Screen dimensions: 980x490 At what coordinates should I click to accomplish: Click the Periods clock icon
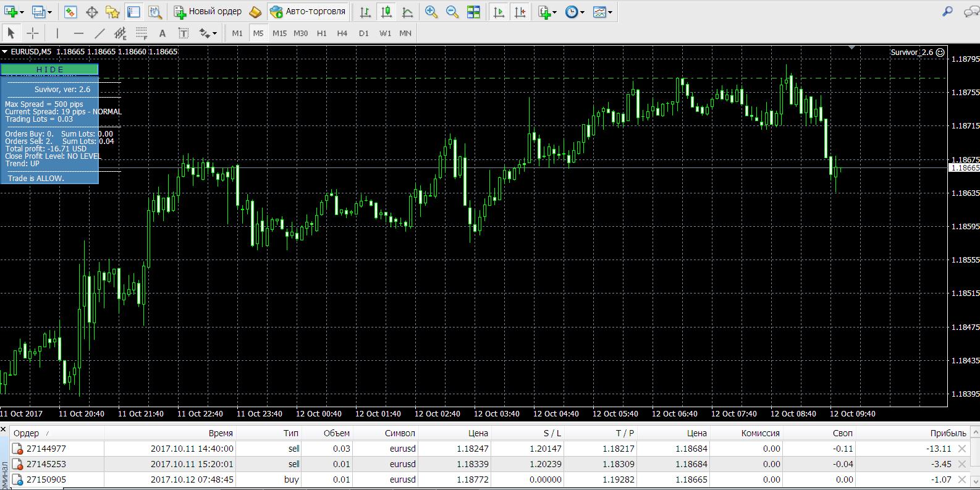[x=572, y=11]
